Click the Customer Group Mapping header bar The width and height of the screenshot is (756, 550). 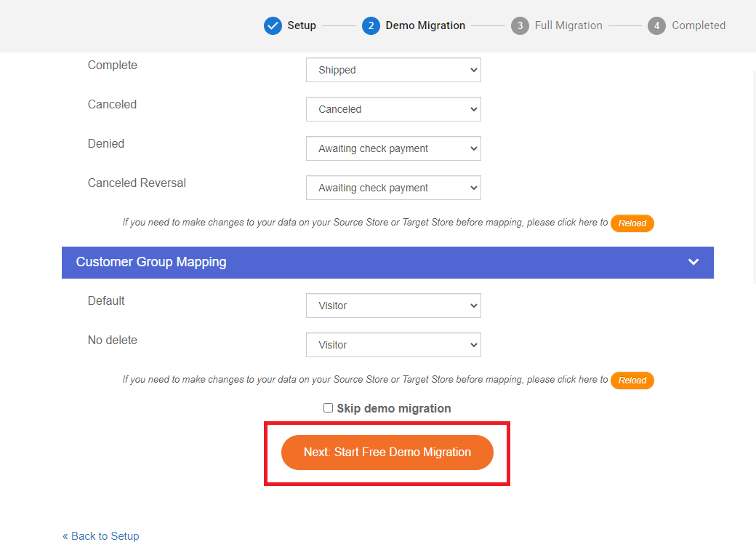[x=363, y=262]
